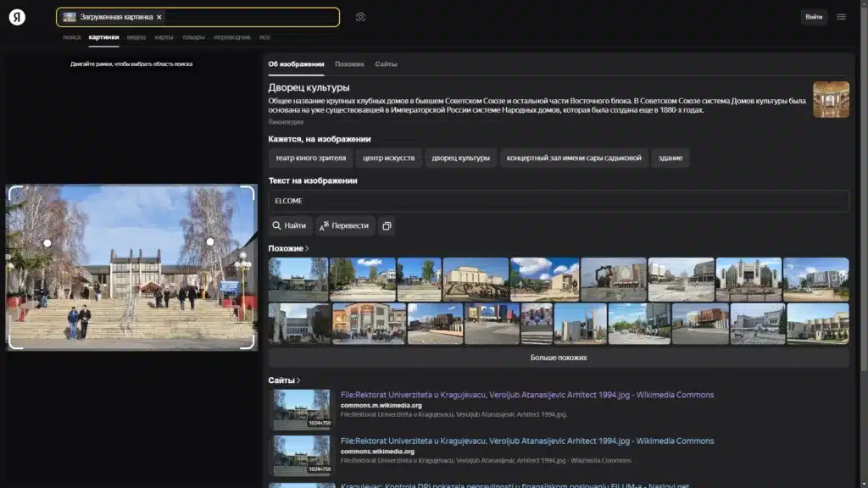Viewport: 868px width, 488px height.
Task: Open Kragujevac: Kontrola DRI result link
Action: (x=515, y=485)
